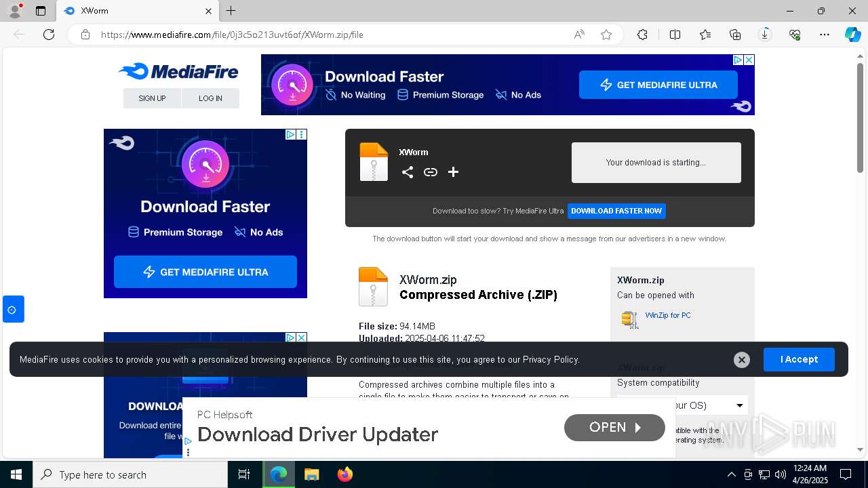Click the XWorm.zip file name heading
The height and width of the screenshot is (488, 868).
pyautogui.click(x=428, y=280)
